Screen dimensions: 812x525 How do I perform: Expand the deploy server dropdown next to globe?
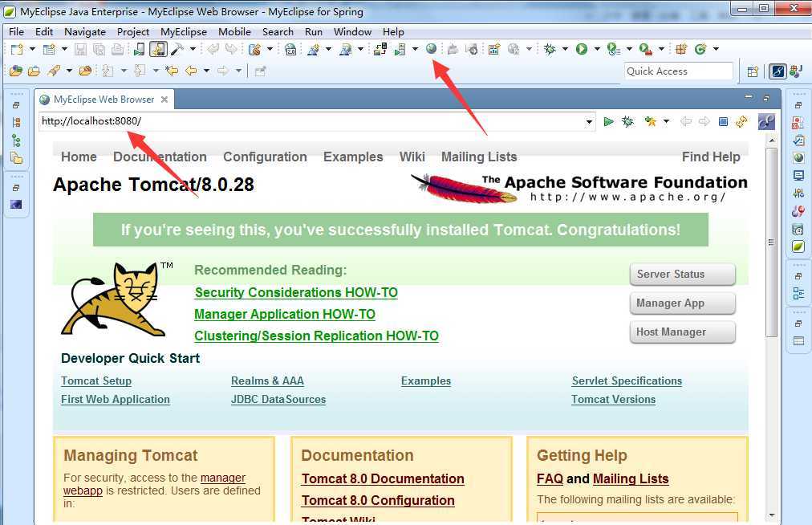(415, 49)
